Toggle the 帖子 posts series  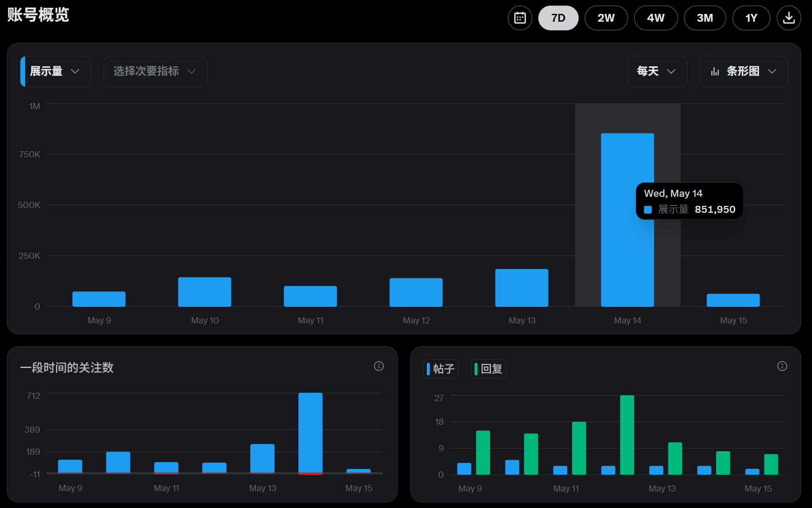tap(441, 369)
